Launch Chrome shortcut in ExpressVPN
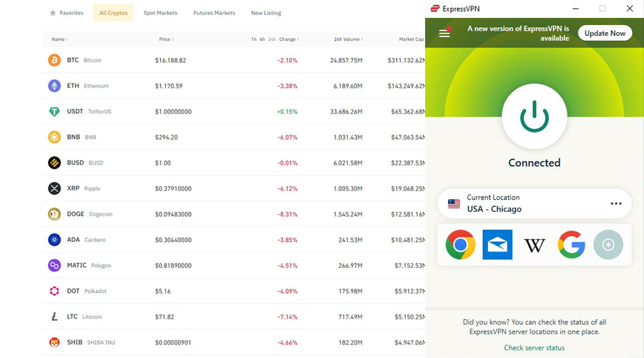 (460, 245)
